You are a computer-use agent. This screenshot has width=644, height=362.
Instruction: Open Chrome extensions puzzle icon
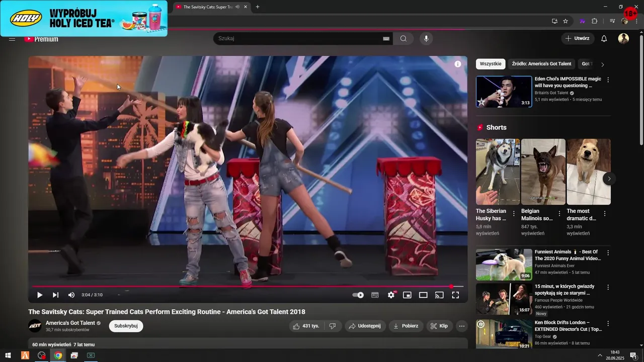tap(594, 21)
